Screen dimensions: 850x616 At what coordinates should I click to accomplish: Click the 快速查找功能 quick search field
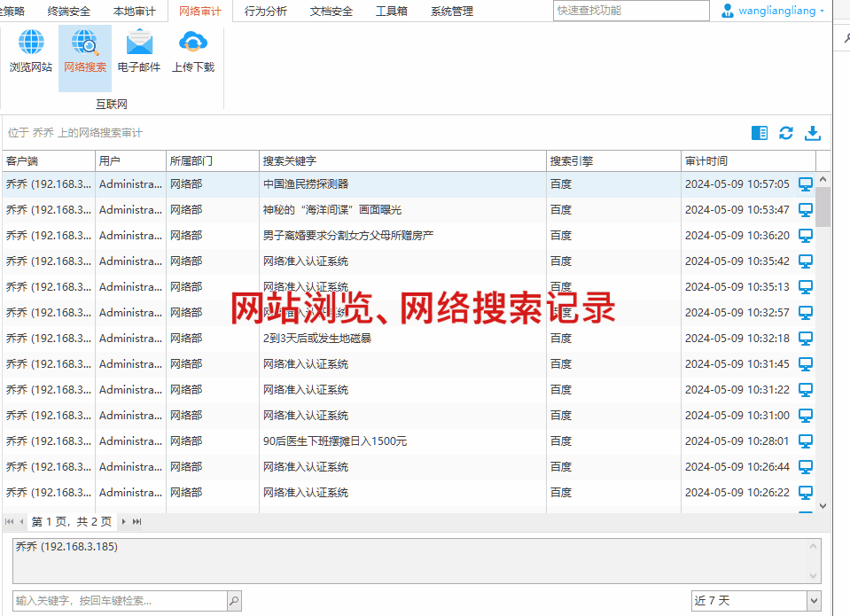(631, 11)
